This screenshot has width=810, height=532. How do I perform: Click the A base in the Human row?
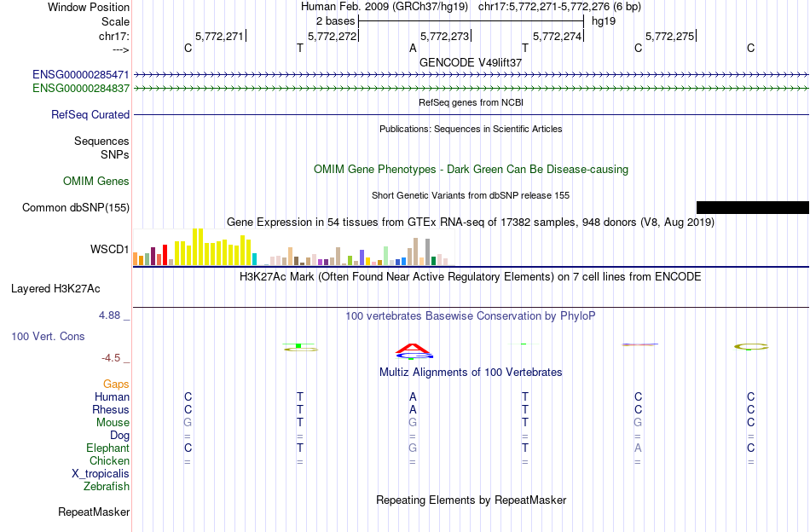(413, 396)
